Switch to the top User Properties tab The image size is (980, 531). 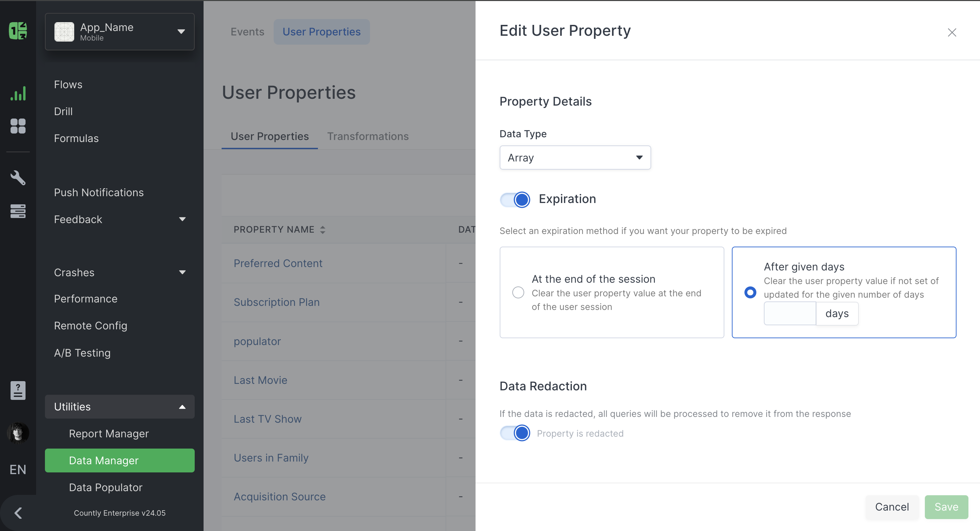(321, 32)
